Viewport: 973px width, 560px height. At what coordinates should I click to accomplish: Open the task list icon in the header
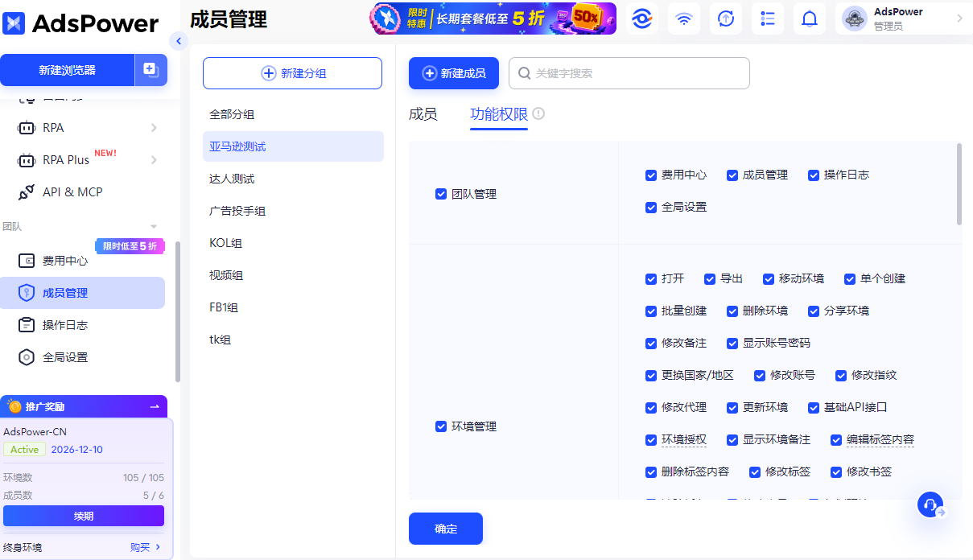point(768,19)
